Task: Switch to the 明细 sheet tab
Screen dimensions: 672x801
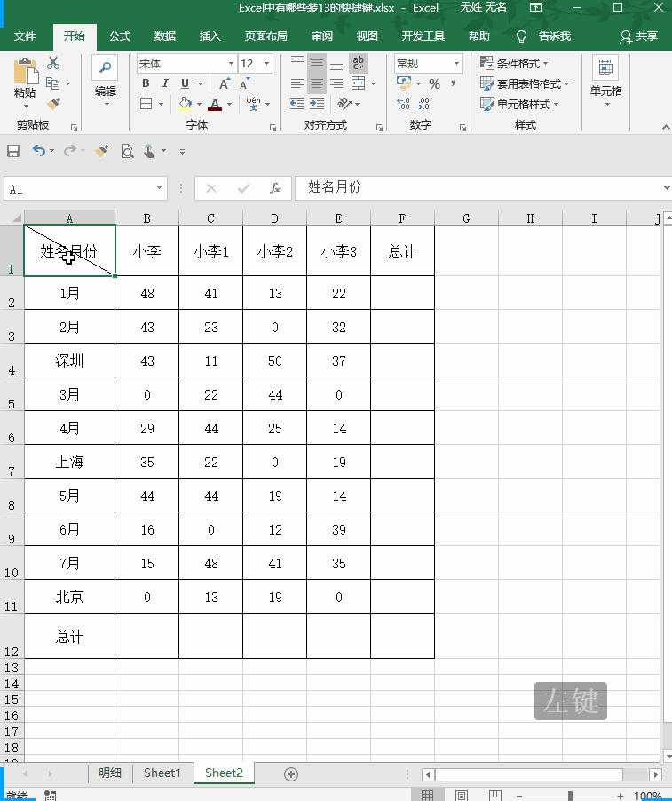Action: click(x=110, y=773)
